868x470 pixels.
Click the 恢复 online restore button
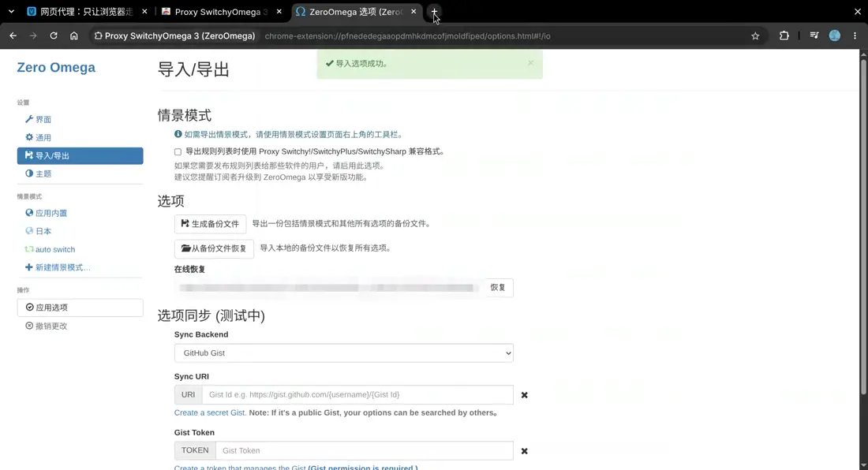[498, 288]
